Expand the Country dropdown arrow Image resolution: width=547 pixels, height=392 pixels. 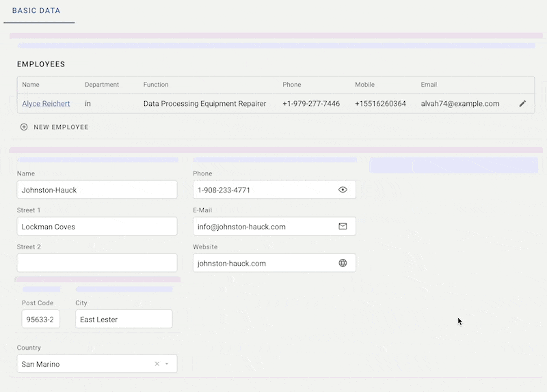point(167,364)
